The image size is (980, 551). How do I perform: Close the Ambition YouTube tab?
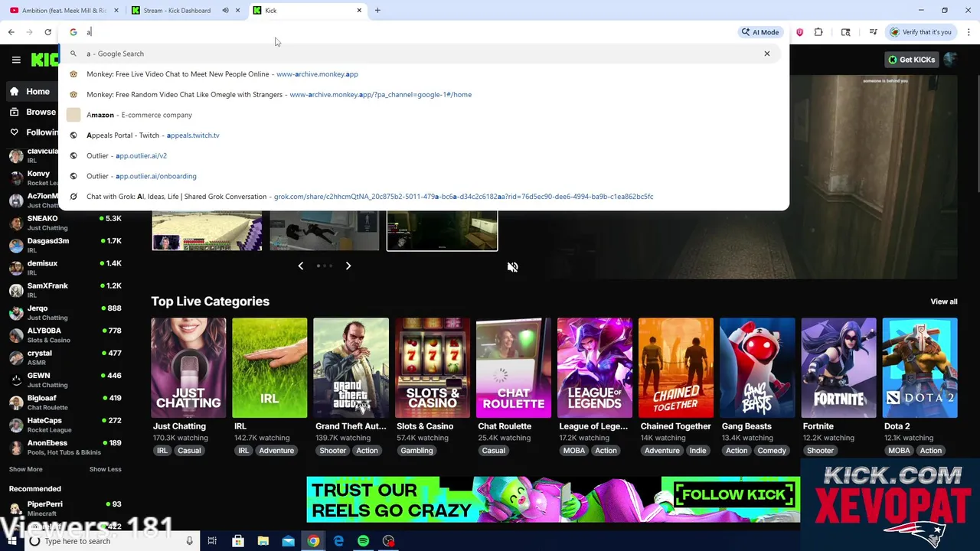click(x=116, y=11)
